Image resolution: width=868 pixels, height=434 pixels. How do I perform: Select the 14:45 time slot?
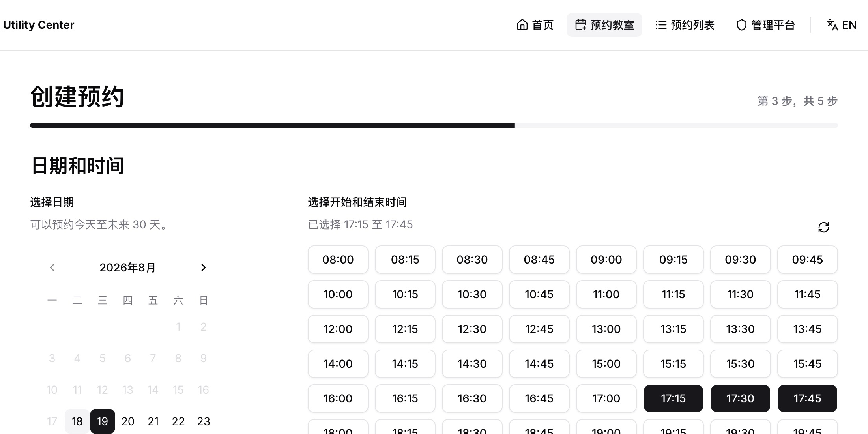coord(539,364)
